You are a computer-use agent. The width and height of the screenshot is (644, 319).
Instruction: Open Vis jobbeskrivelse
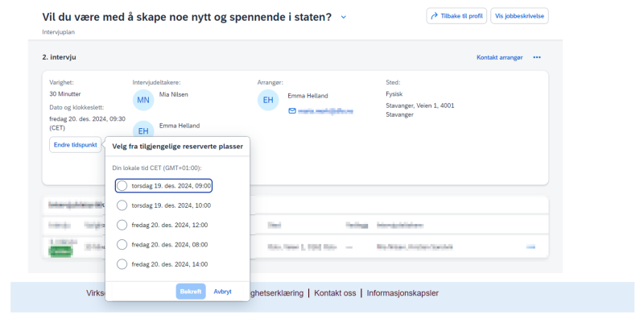[519, 16]
